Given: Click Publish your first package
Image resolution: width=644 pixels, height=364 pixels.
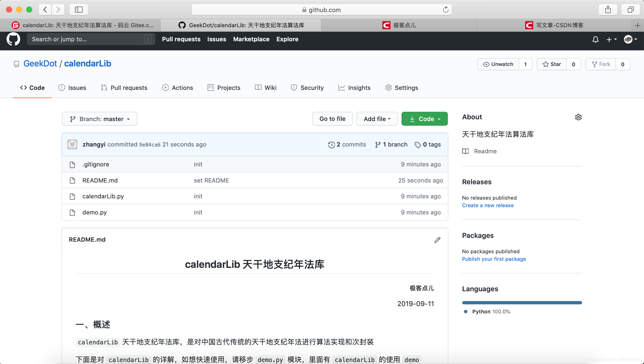Looking at the screenshot, I should (494, 259).
